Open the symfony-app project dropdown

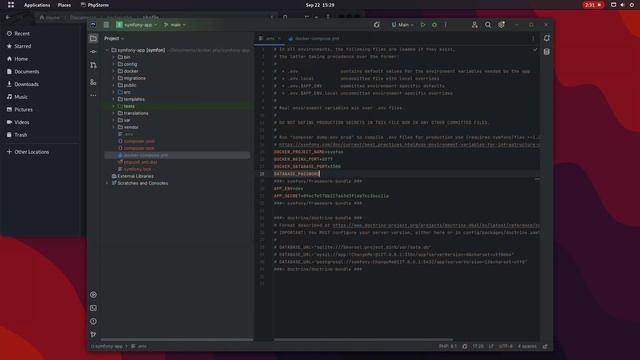pyautogui.click(x=137, y=25)
